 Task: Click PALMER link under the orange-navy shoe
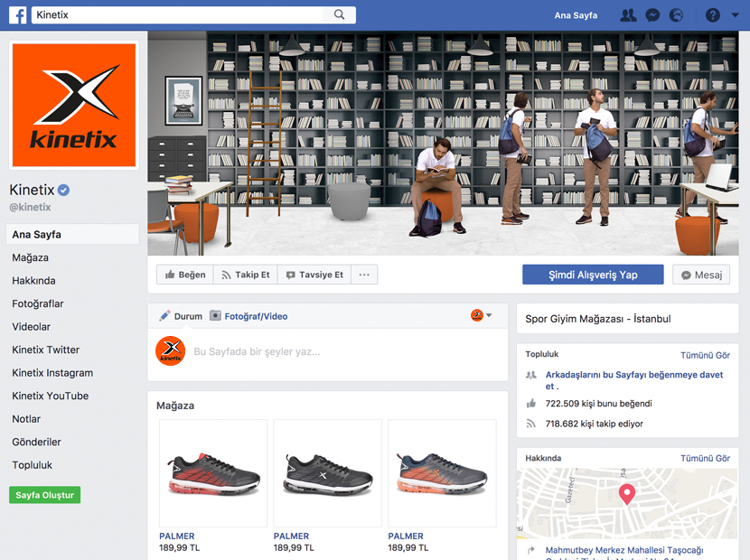(x=406, y=537)
